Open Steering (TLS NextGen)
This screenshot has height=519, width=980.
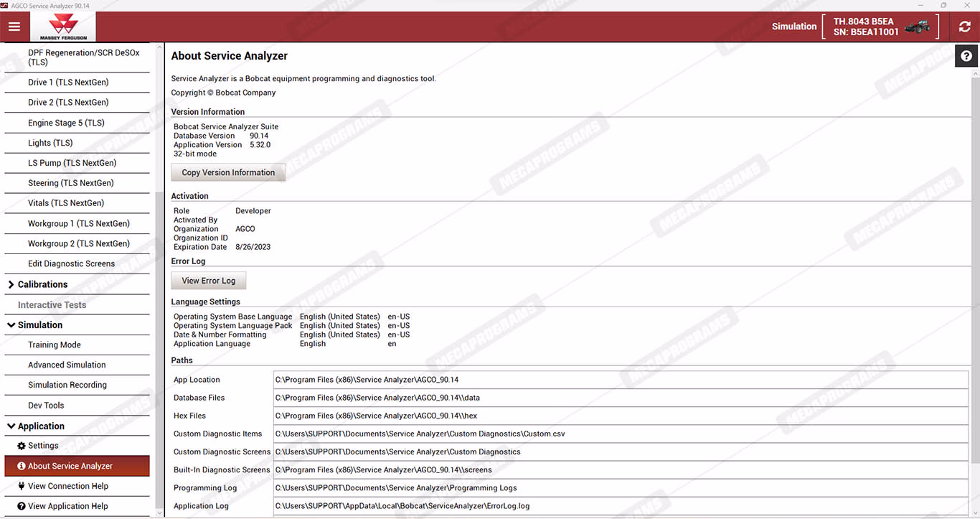77,183
